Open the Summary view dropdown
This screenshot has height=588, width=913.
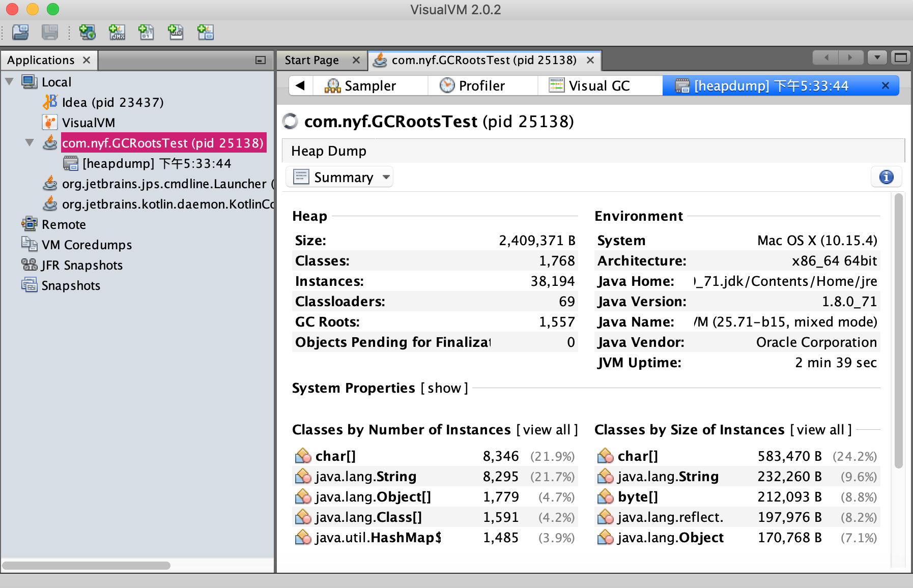pos(339,177)
